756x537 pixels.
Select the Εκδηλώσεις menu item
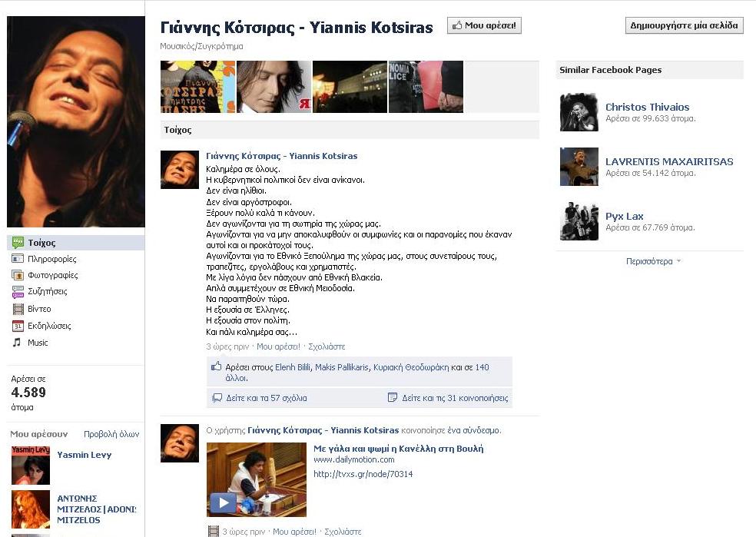pyautogui.click(x=49, y=326)
